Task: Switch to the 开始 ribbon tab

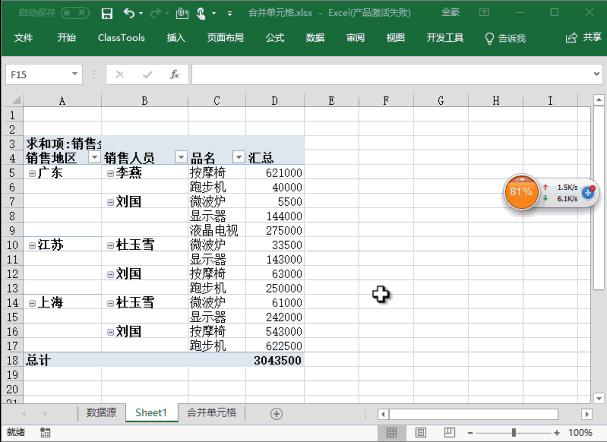Action: click(x=67, y=38)
